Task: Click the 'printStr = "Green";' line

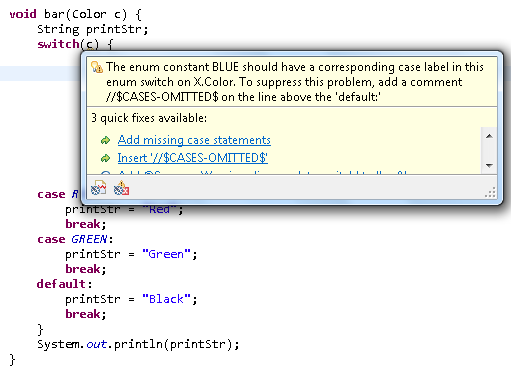Action: (x=131, y=254)
